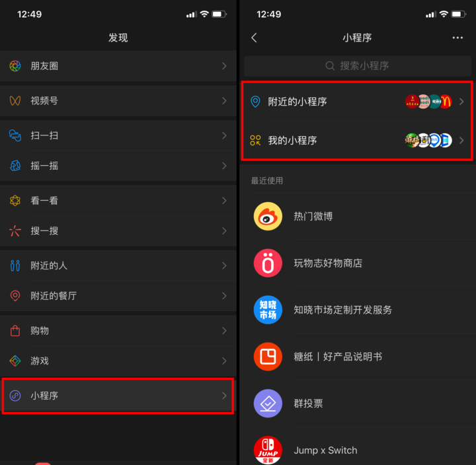The width and height of the screenshot is (476, 465).
Task: Select the 看一看 hexagon icon
Action: pos(15,201)
